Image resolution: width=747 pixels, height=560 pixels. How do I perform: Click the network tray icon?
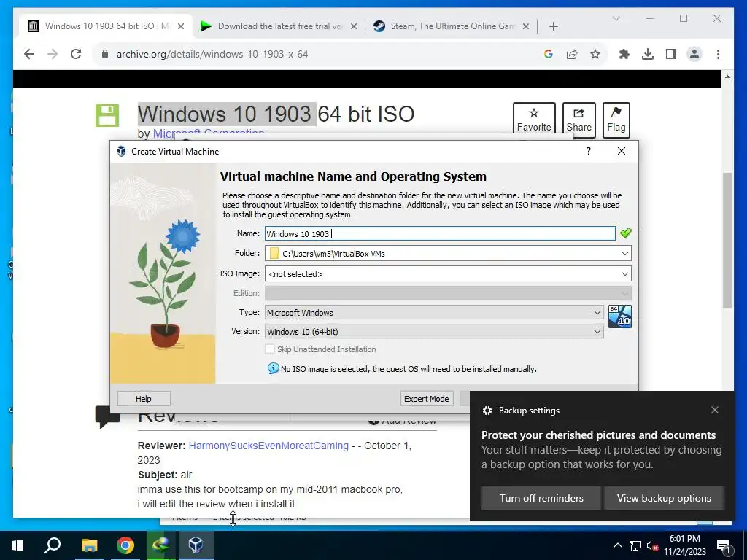(635, 545)
